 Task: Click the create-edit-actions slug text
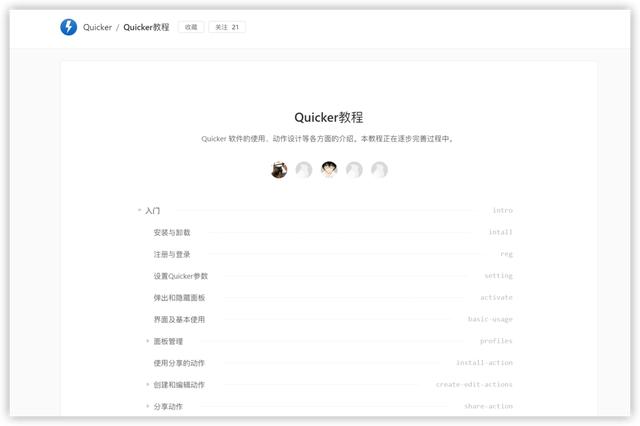coord(474,384)
